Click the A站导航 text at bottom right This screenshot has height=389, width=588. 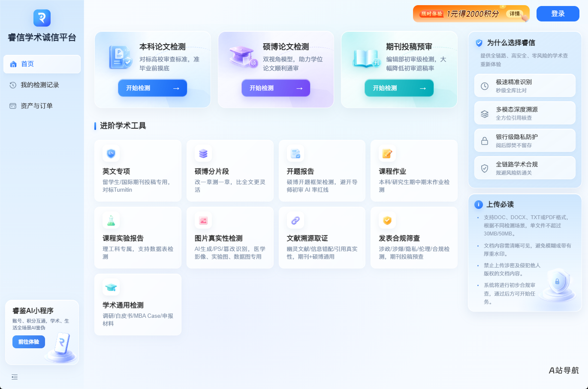[564, 370]
